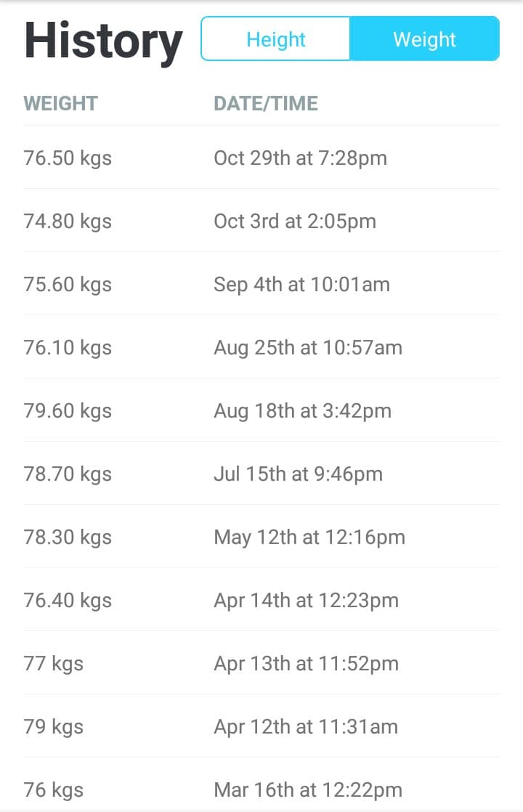Click the DATE/TIME column header

click(x=266, y=104)
